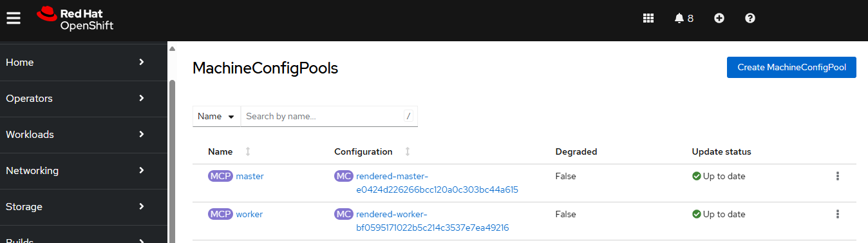The width and height of the screenshot is (868, 243).
Task: Click the slash shortcut hint in search
Action: pos(408,116)
